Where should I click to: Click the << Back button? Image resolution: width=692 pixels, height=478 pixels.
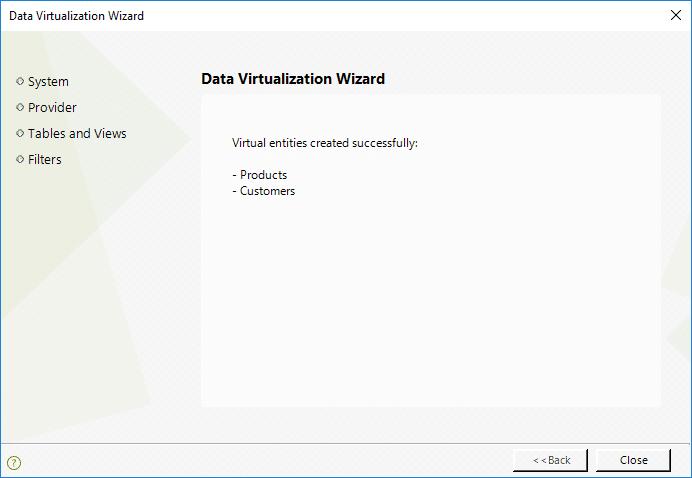550,460
